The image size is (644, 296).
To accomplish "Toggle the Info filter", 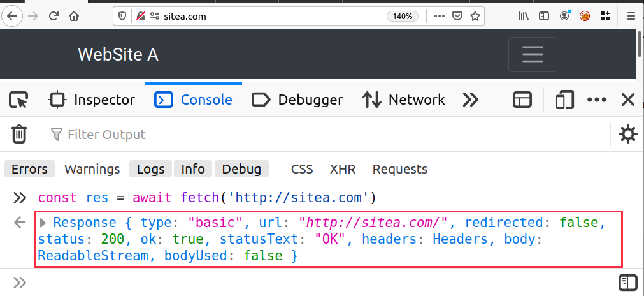I will [193, 169].
